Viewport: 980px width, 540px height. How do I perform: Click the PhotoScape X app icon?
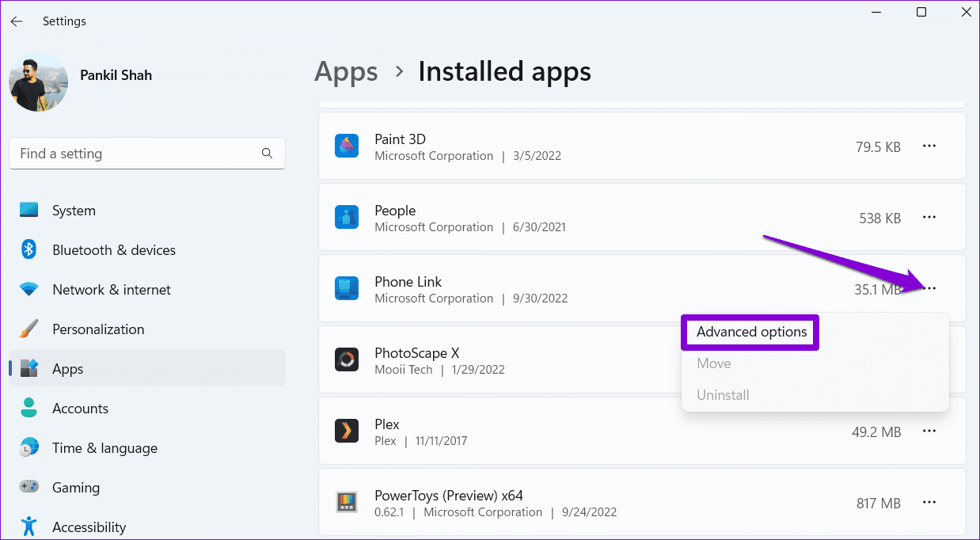click(347, 359)
